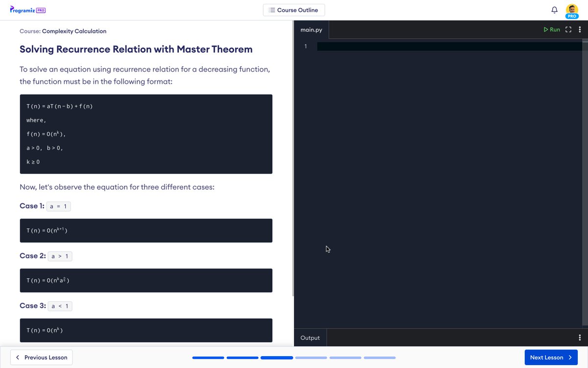Click the lesson panel scrollbar
Image resolution: width=588 pixels, height=368 pixels.
[x=293, y=158]
